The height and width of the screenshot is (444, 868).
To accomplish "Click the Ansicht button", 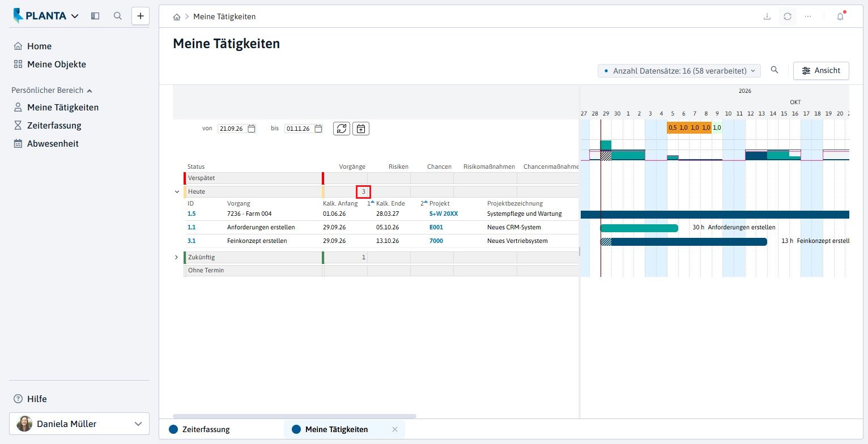I will (x=821, y=71).
